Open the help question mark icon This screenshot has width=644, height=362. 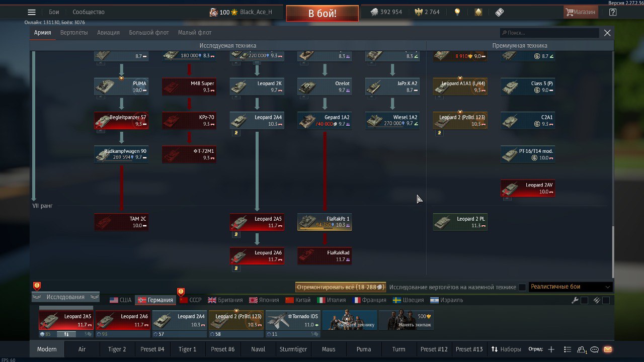tap(613, 12)
